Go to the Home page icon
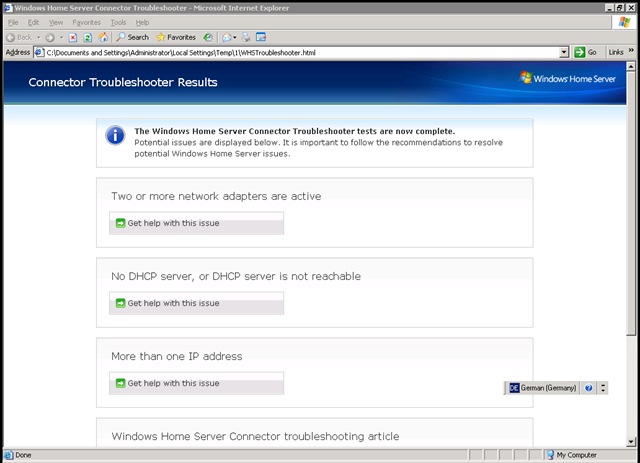The height and width of the screenshot is (463, 640). [103, 37]
